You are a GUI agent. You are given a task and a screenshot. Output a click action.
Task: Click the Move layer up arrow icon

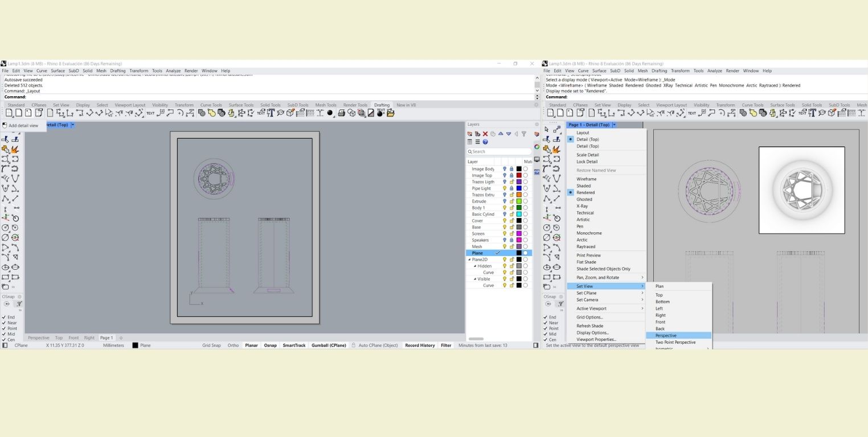pyautogui.click(x=501, y=134)
